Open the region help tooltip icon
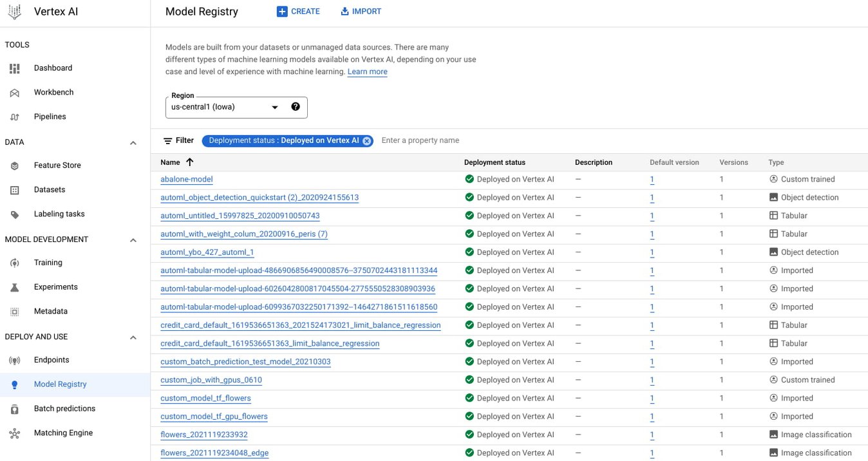The image size is (868, 461). 296,106
